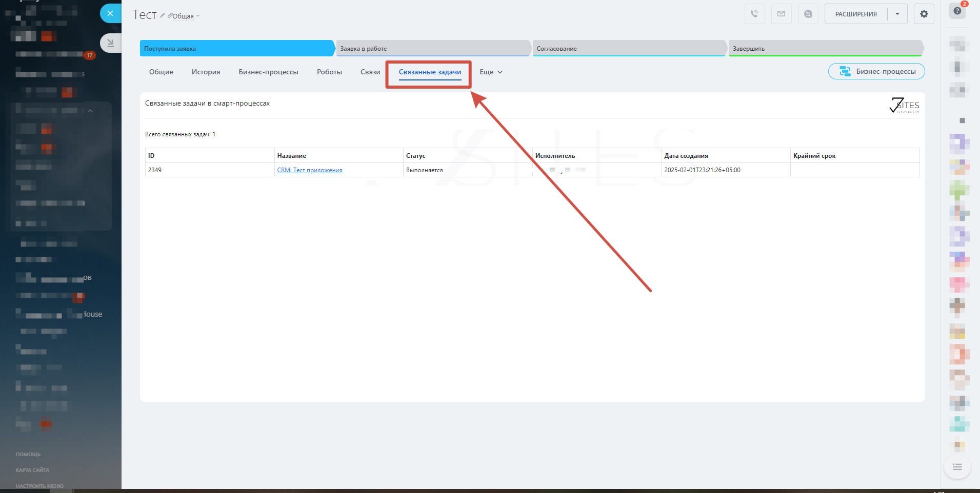Click the Бизнес-процессы button on the right
Viewport: 980px width, 493px height.
[876, 72]
